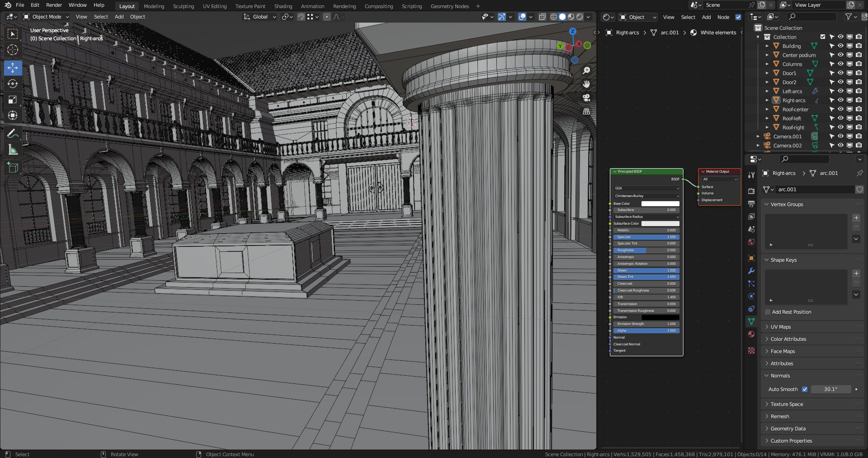Open the Scene properties tab
This screenshot has height=458, width=868.
[x=751, y=229]
